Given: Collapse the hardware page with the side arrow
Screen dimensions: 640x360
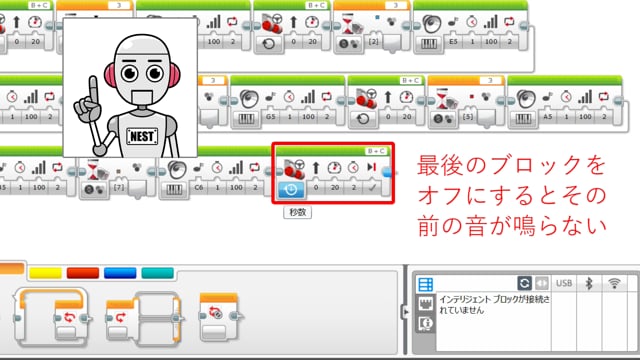Looking at the screenshot, I should (405, 312).
